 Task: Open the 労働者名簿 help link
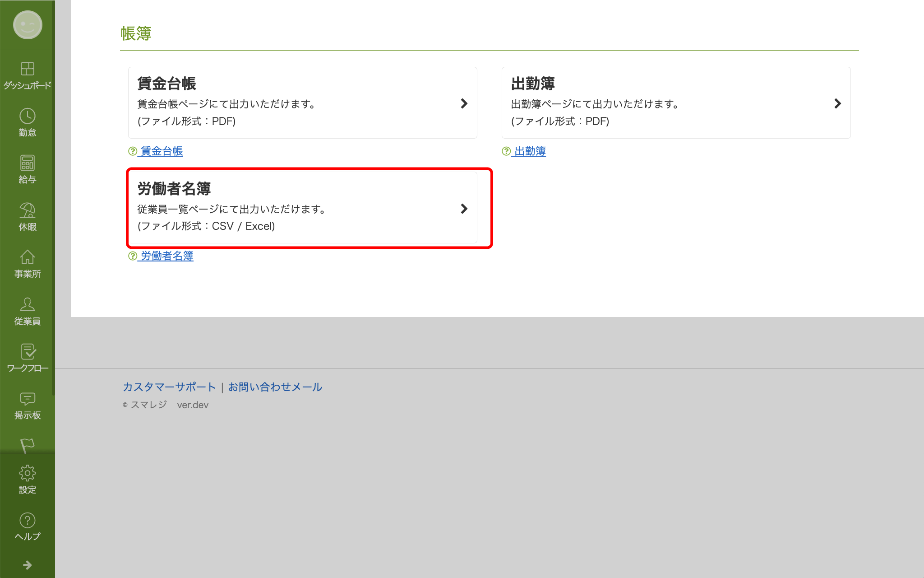click(x=166, y=256)
